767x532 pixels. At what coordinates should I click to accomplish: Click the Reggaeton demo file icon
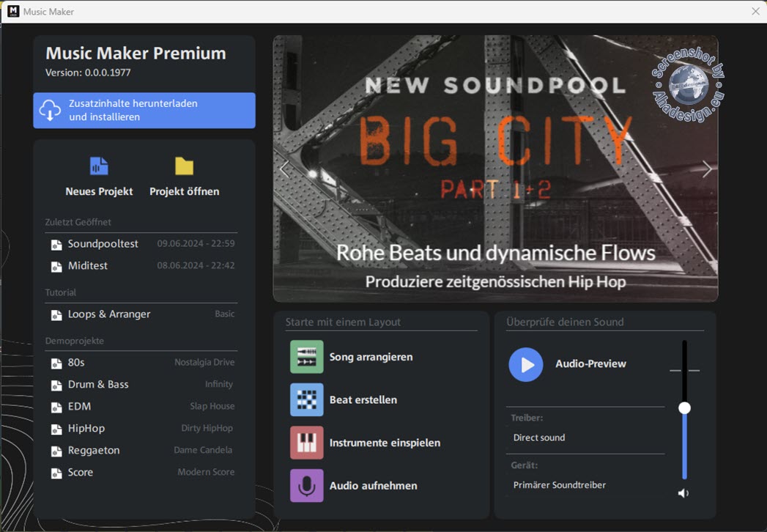pos(56,451)
